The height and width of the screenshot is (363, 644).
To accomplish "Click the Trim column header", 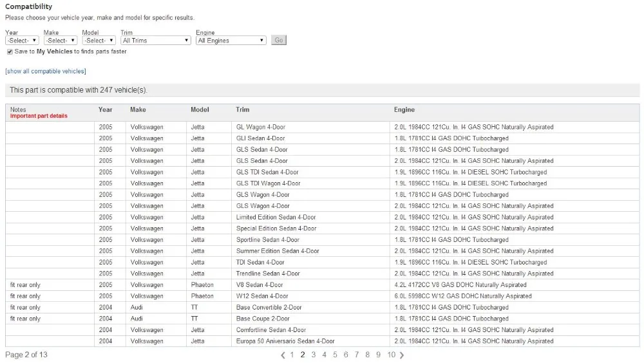I will (x=242, y=109).
